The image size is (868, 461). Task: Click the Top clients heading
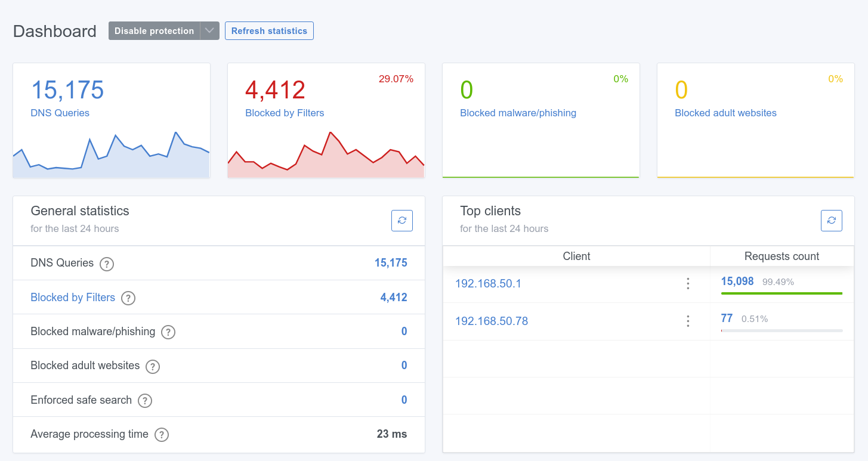490,211
